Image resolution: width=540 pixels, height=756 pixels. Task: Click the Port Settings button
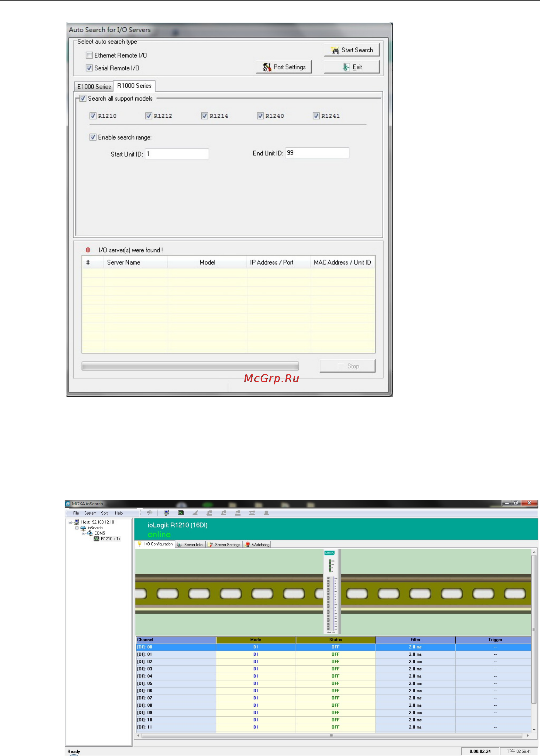pyautogui.click(x=284, y=67)
